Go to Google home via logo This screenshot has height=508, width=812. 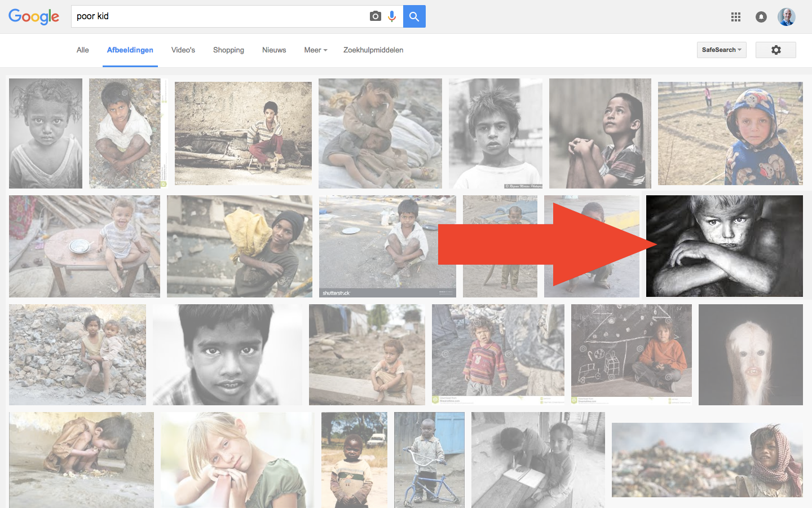click(34, 17)
